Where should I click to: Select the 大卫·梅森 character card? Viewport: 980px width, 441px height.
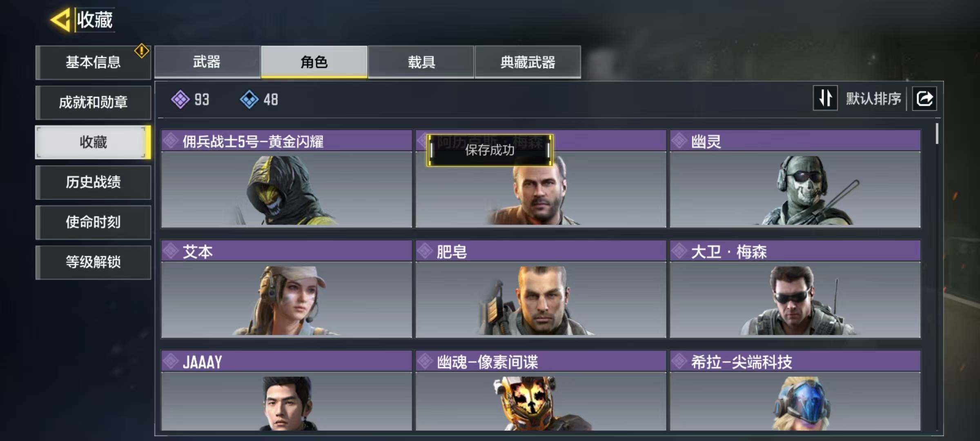[795, 289]
